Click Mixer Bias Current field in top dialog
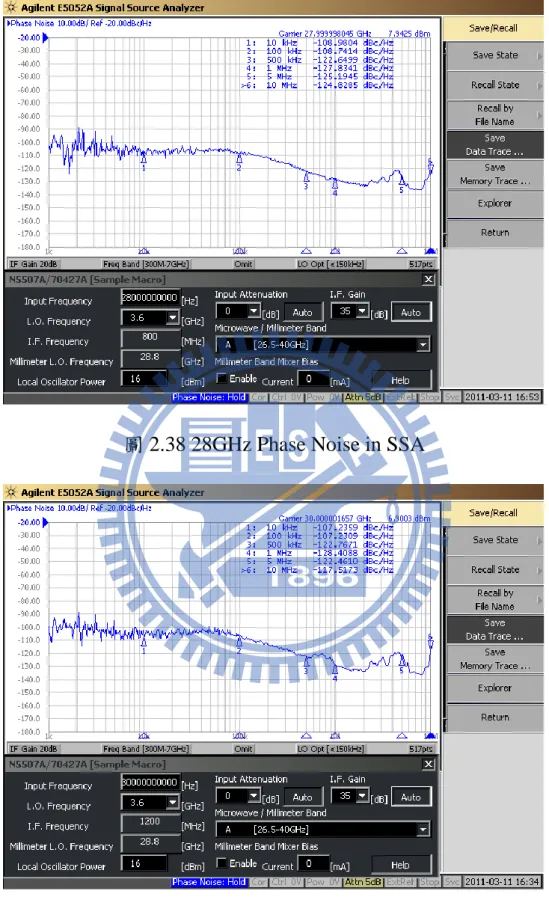The image size is (549, 897). pos(313,379)
